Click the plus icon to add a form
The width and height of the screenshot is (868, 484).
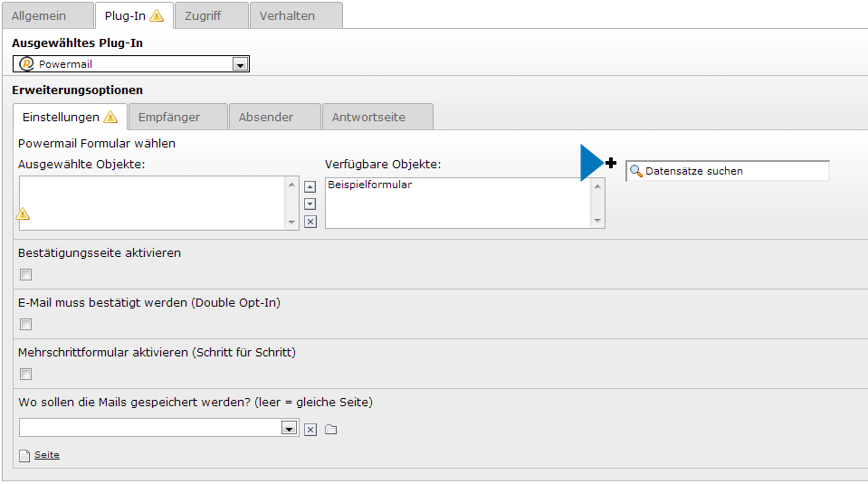click(611, 163)
